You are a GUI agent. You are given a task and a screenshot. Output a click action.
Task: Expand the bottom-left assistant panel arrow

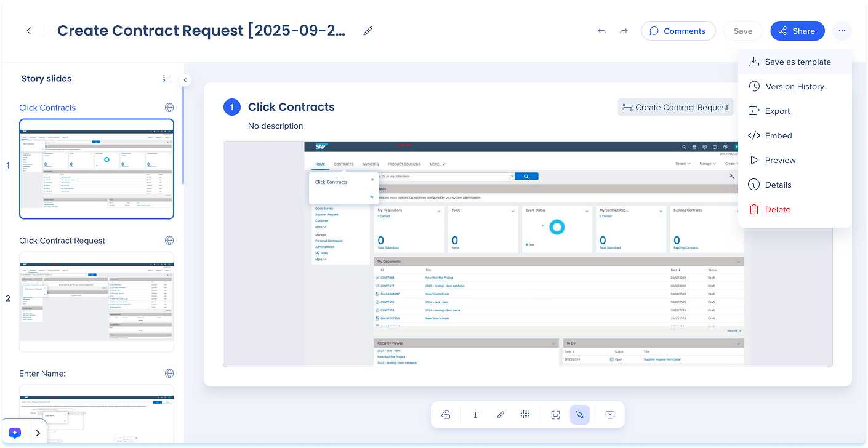point(38,433)
